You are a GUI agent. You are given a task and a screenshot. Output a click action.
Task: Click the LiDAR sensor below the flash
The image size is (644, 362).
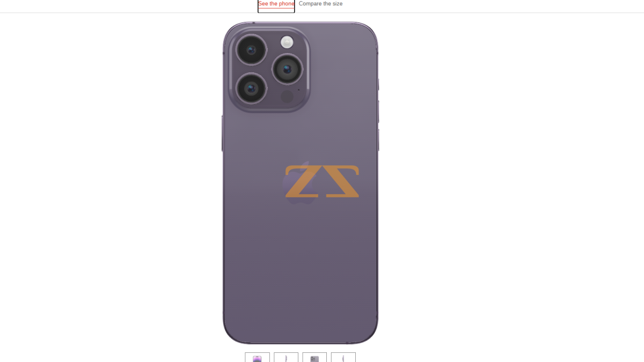tap(287, 97)
